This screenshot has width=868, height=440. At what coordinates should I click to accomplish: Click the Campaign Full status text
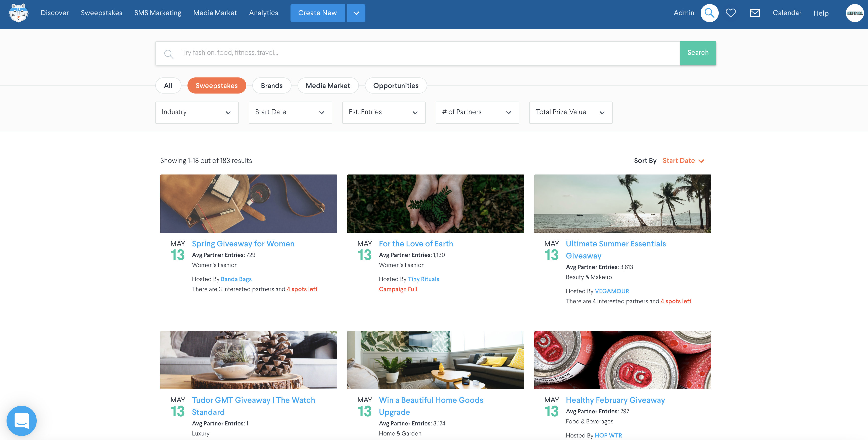coord(398,289)
